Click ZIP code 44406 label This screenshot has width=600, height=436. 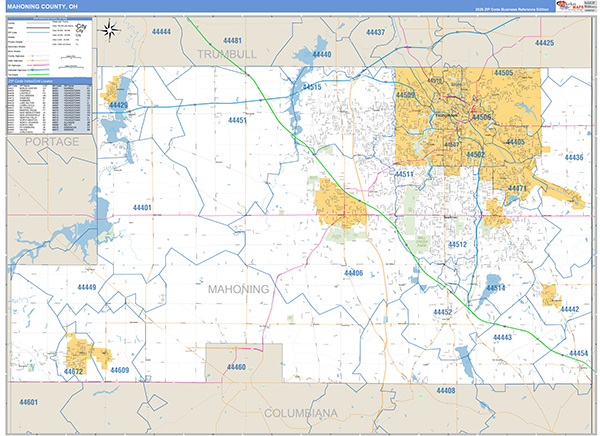tap(354, 273)
